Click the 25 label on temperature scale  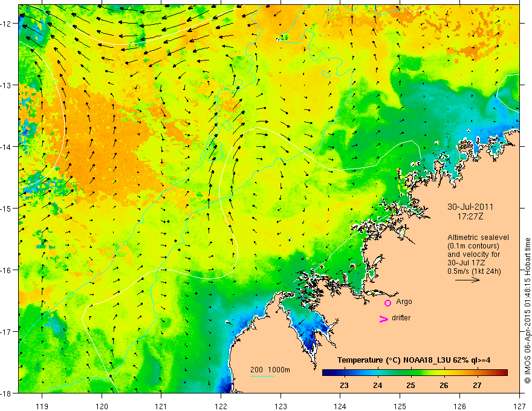tap(410, 386)
